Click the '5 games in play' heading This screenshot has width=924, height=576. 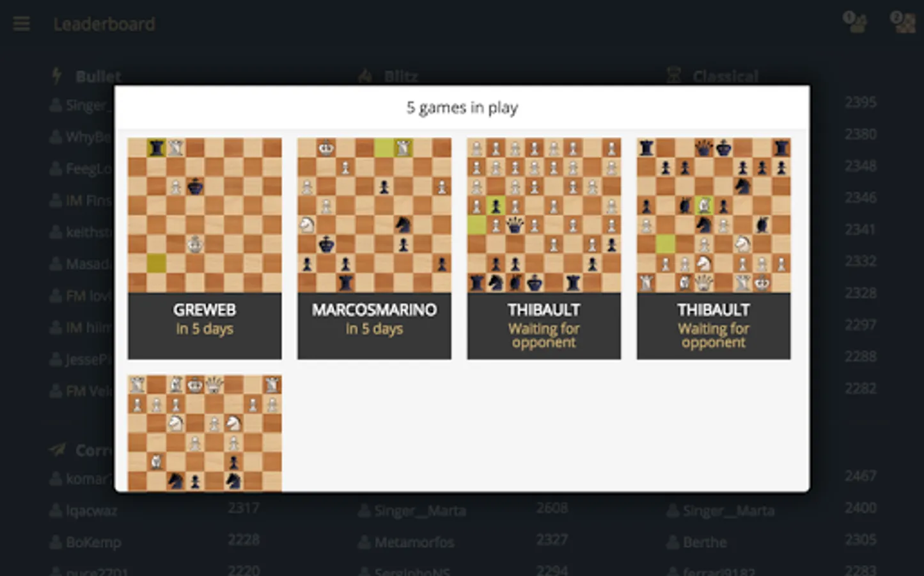click(x=462, y=108)
